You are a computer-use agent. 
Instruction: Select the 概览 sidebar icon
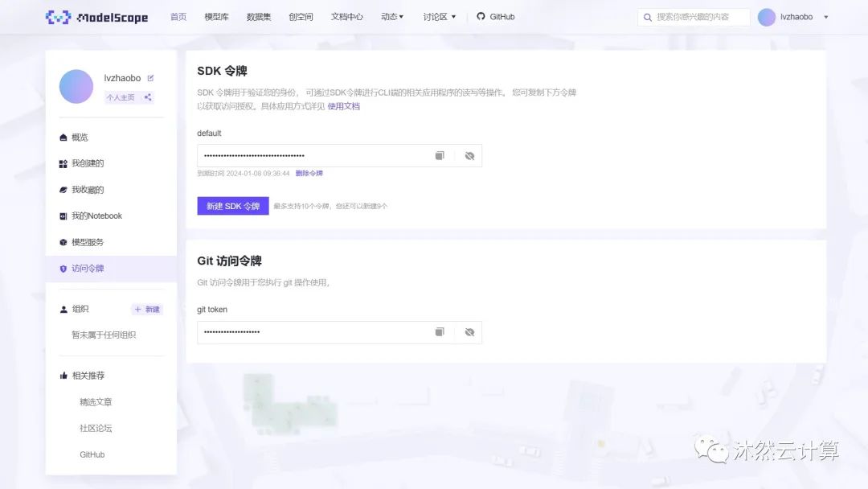(x=62, y=137)
